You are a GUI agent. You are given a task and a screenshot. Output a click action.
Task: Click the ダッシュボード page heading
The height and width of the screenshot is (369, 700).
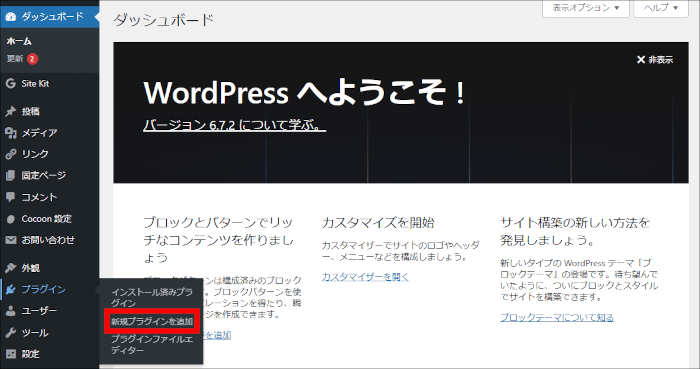point(163,20)
